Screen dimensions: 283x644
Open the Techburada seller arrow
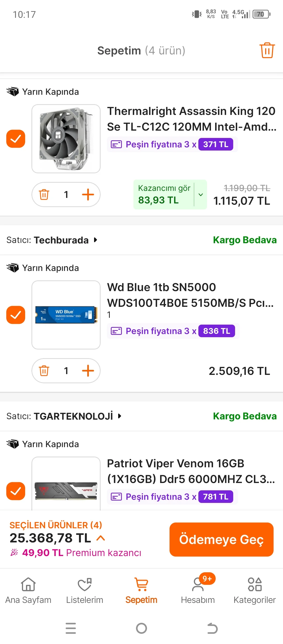pos(96,240)
